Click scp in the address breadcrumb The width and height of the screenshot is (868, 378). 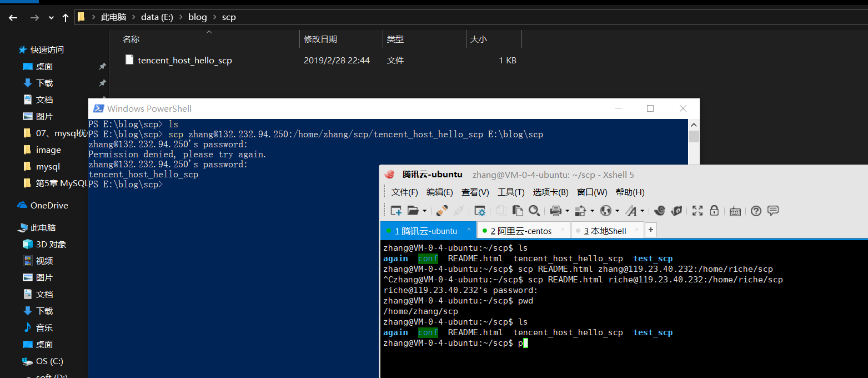click(229, 17)
